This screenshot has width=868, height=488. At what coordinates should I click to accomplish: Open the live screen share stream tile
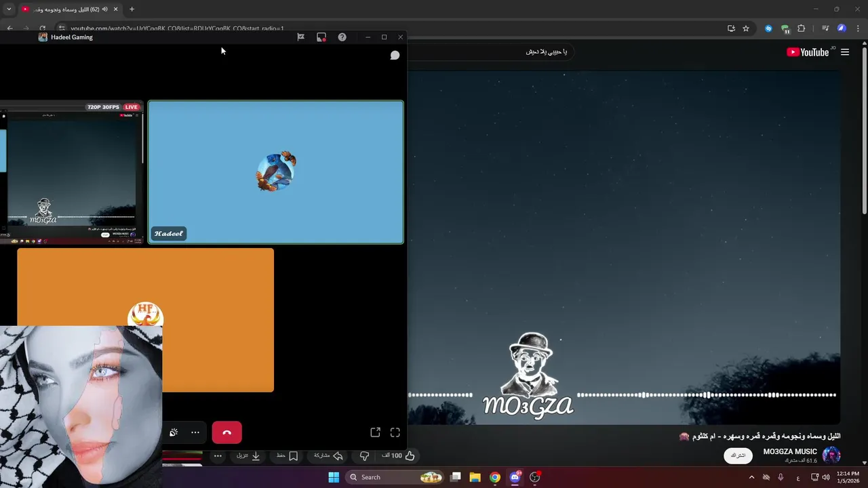coord(72,173)
